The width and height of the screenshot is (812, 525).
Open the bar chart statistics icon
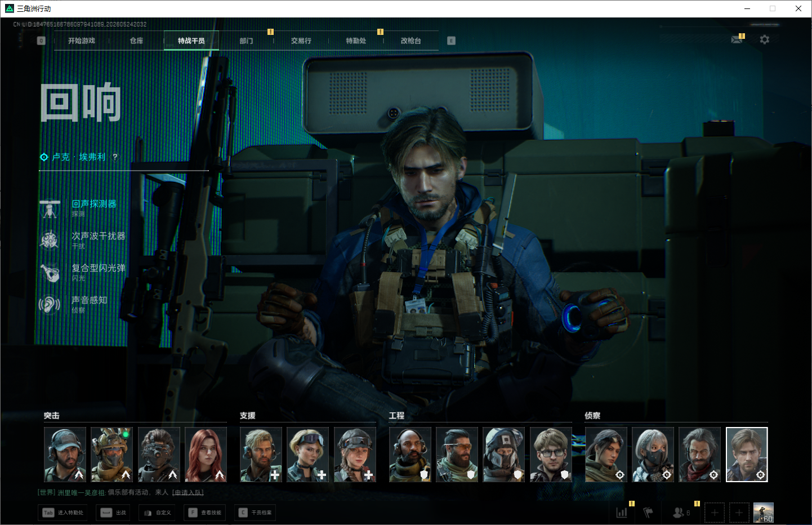click(x=622, y=513)
